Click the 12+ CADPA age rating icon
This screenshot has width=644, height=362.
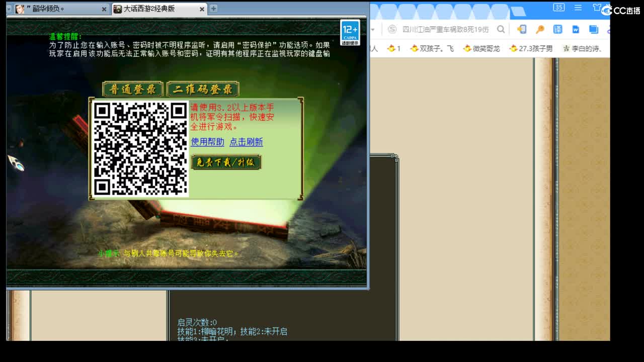pos(350,33)
